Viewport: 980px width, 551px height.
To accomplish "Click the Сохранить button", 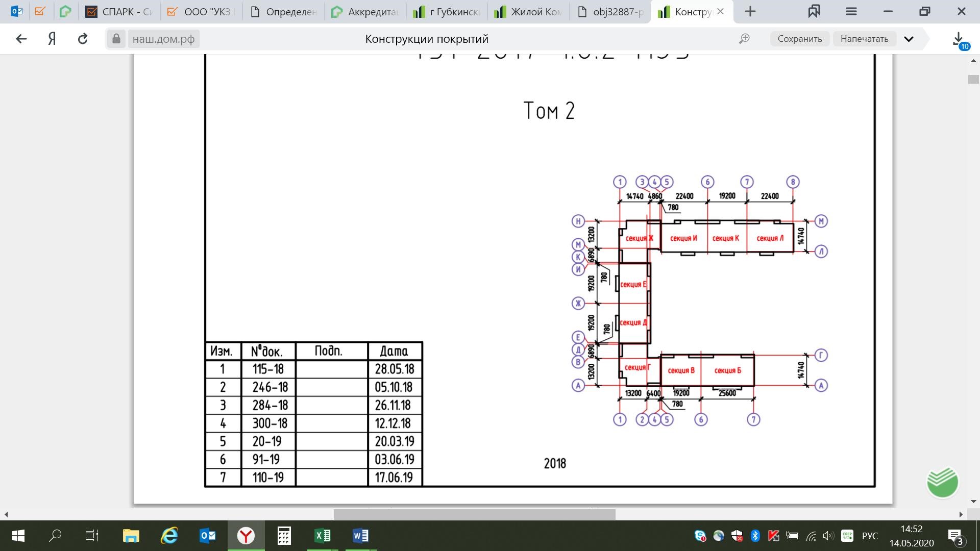I will click(x=800, y=39).
